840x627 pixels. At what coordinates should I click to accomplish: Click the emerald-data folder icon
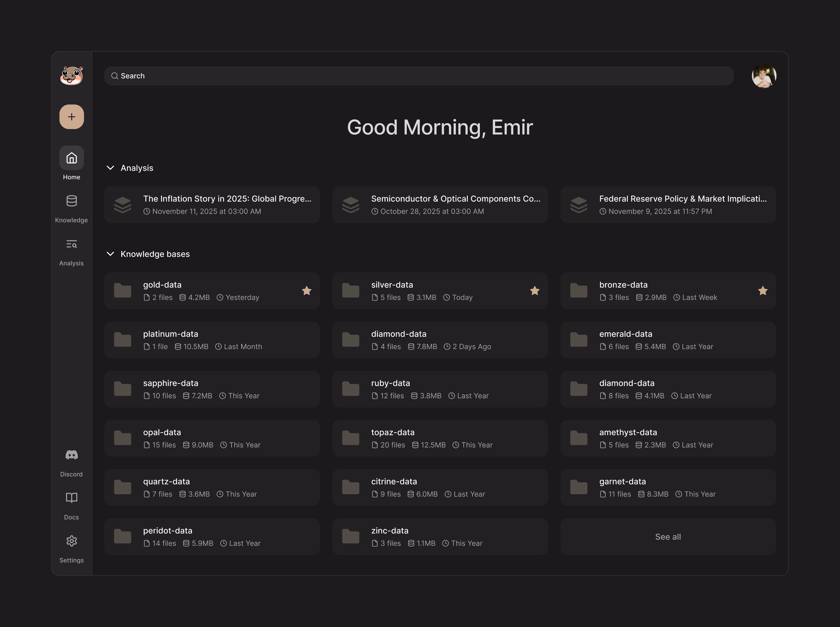(579, 340)
